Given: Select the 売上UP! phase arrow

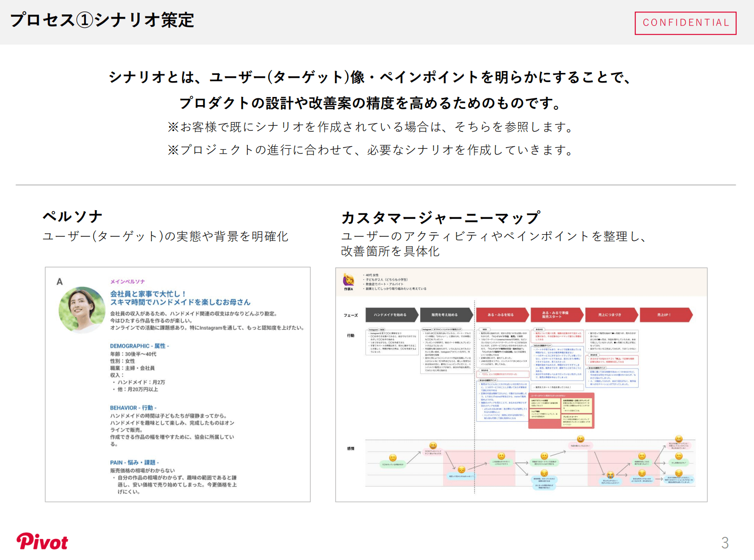Looking at the screenshot, I should click(667, 315).
